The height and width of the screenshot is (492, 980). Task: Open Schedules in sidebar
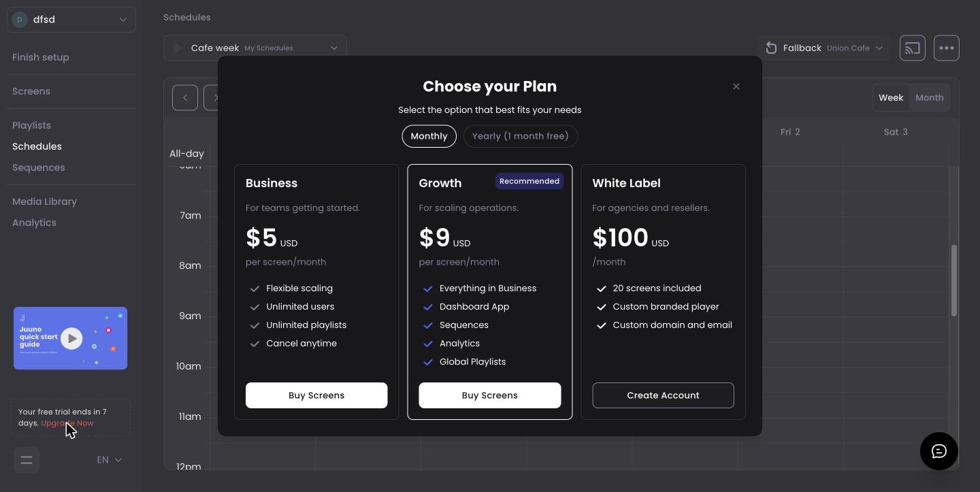(x=37, y=146)
